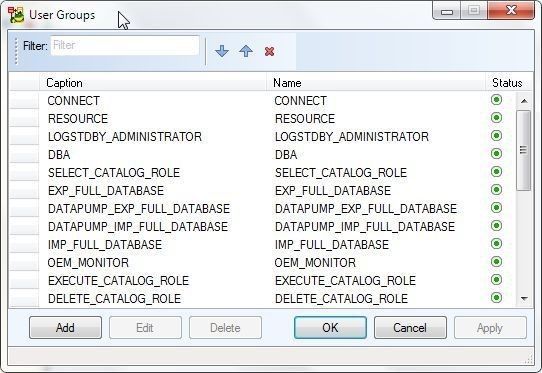Click the Add button
The width and height of the screenshot is (542, 373).
tap(65, 327)
